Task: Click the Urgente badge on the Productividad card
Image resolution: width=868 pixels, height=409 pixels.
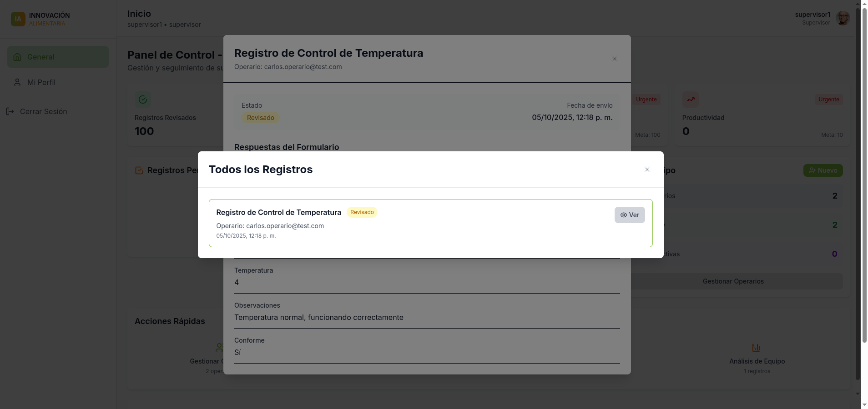Action: 829,99
